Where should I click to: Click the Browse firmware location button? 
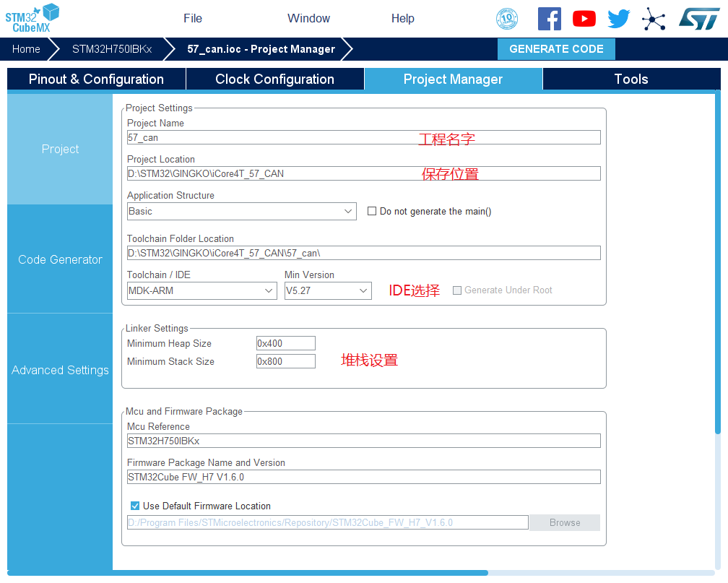[x=565, y=523]
